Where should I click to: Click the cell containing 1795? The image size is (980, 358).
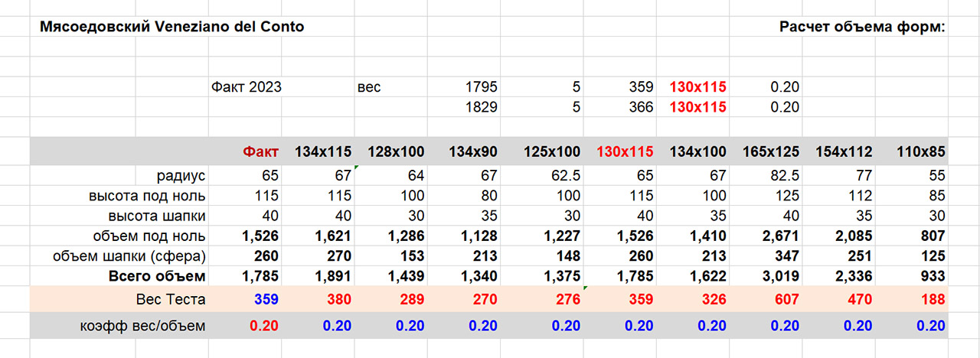point(482,87)
